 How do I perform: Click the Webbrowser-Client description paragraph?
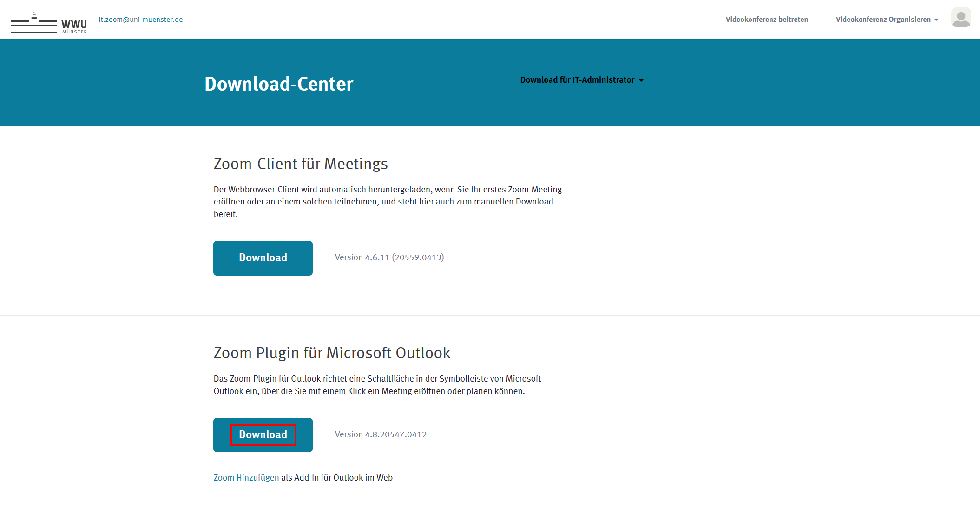[x=388, y=202]
